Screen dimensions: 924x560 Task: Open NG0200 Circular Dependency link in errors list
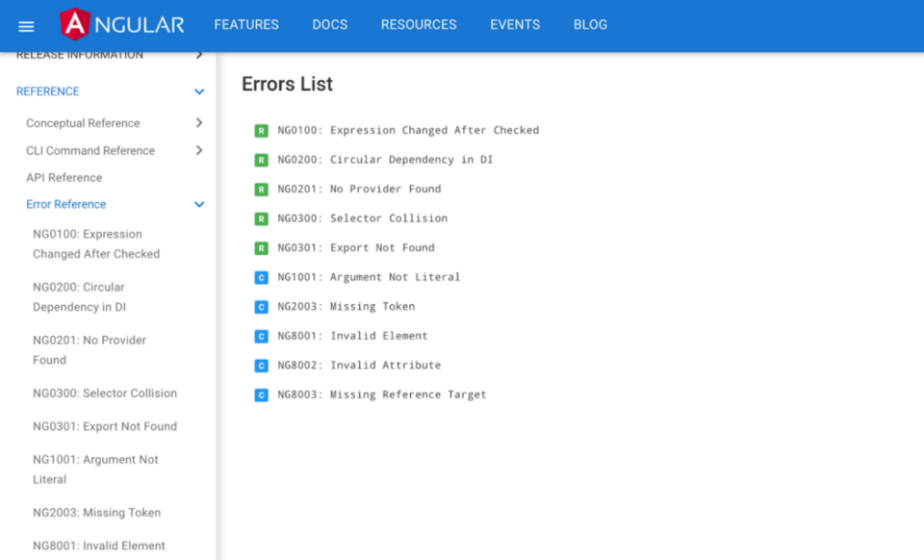coord(385,160)
